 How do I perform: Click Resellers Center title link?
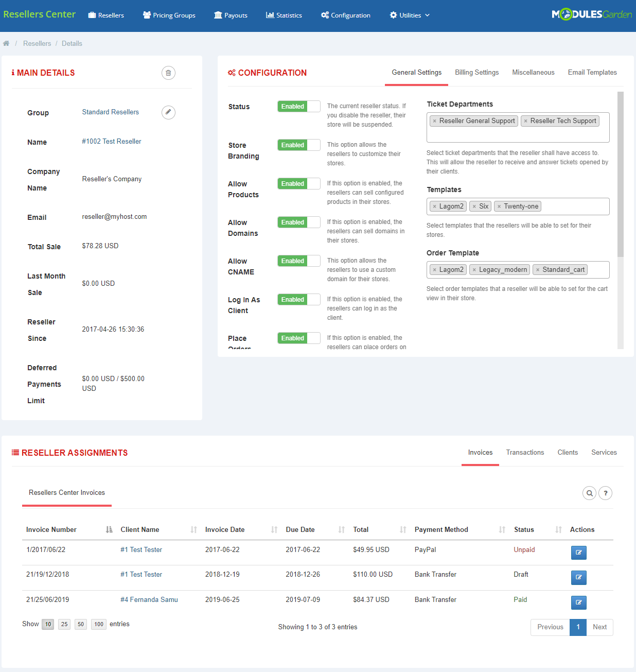40,14
